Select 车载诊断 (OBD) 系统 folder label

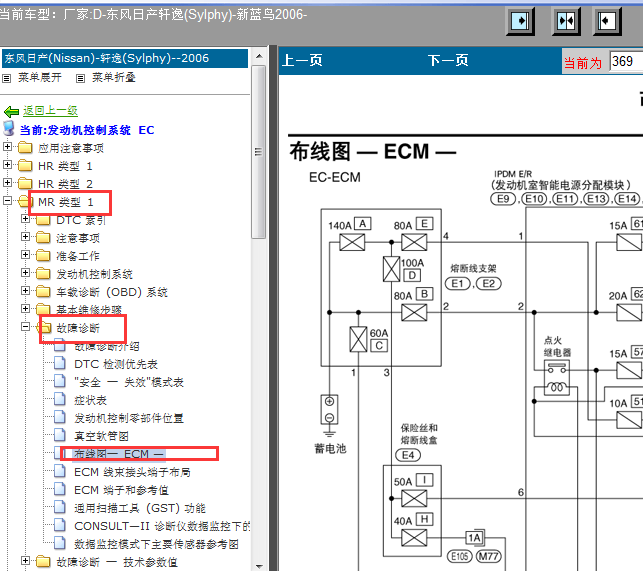coord(112,292)
